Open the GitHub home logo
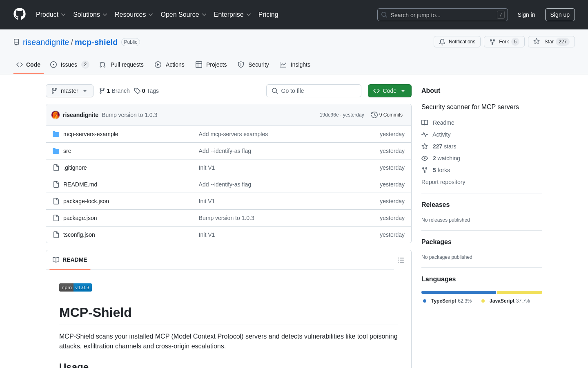Screen dimensions: 588x368 (20, 14)
